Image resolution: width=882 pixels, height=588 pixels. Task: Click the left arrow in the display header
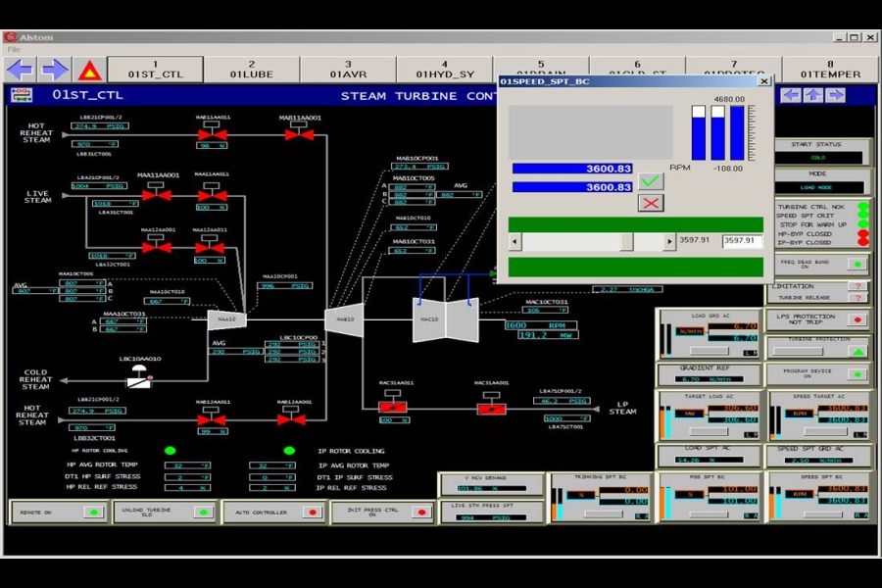791,95
